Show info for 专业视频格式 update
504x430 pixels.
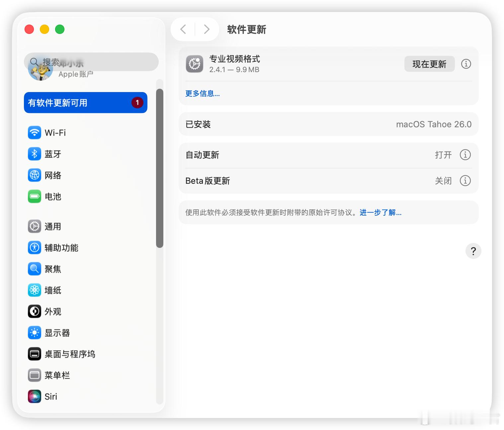pos(466,64)
